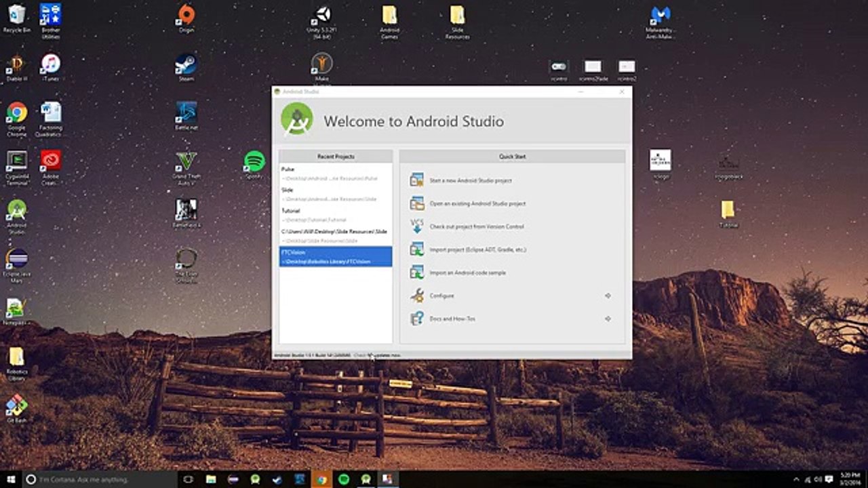The height and width of the screenshot is (488, 868).
Task: Select the Battle.net desktop shortcut
Action: point(186,116)
